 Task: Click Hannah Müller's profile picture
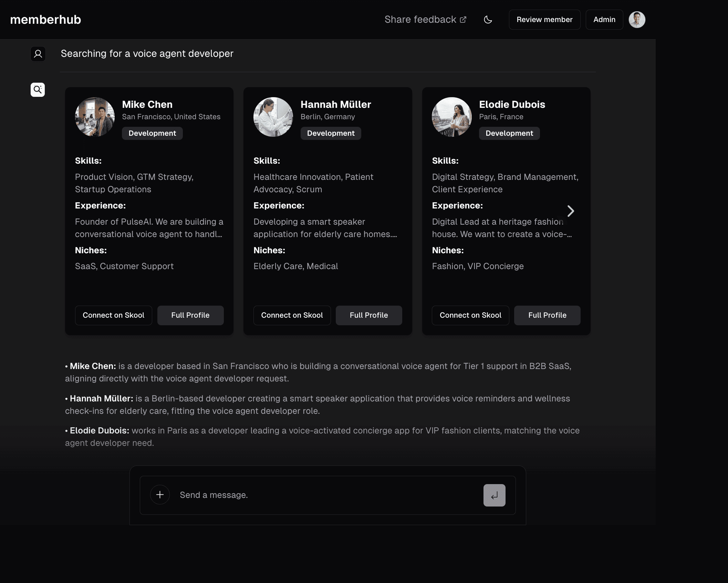tap(273, 117)
